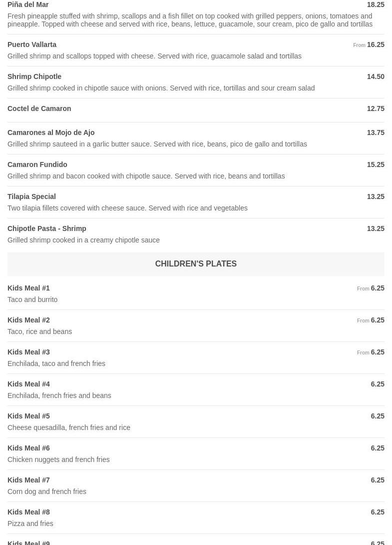
Task: Open the Piña del Mar menu item
Action: (x=28, y=4)
